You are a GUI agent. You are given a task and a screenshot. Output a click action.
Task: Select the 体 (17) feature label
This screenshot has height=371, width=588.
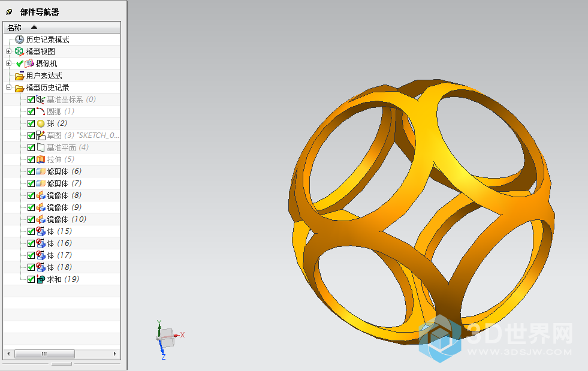pyautogui.click(x=59, y=255)
